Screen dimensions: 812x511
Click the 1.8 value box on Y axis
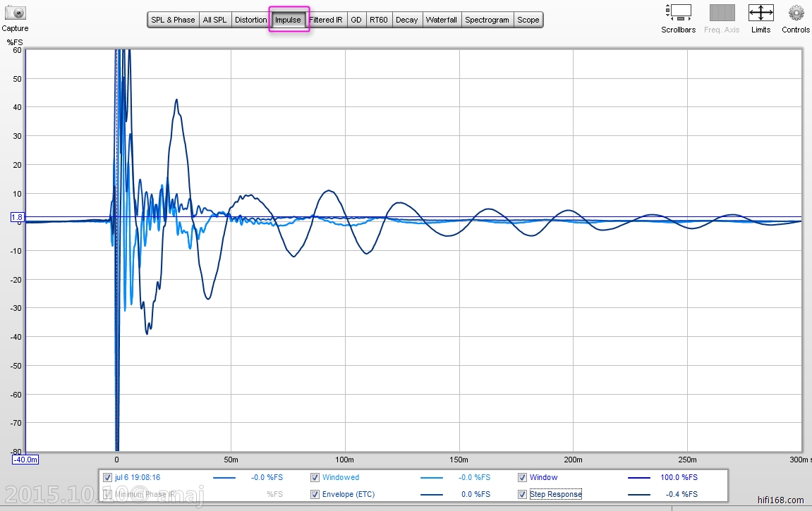click(x=18, y=218)
